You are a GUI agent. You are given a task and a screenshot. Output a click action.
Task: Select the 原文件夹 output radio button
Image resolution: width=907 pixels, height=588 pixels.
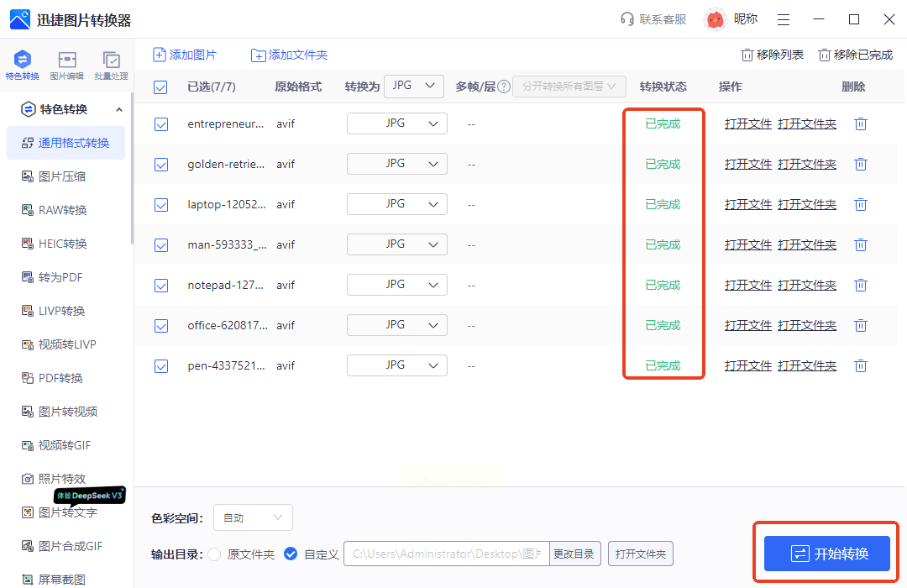[x=214, y=554]
